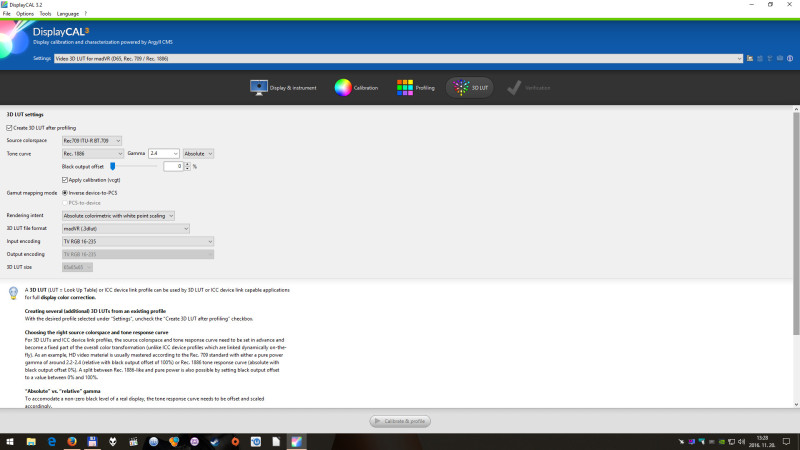Open the Windows Start menu

[x=10, y=442]
